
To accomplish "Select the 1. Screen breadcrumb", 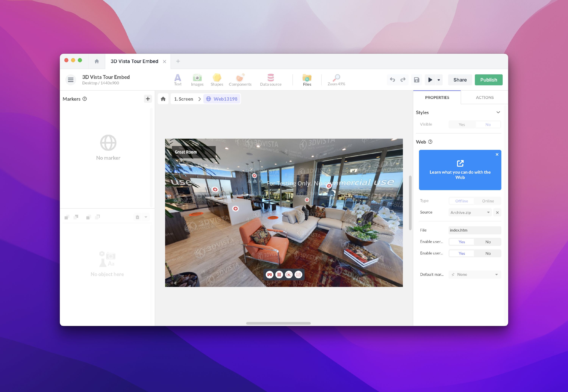I will coord(183,99).
